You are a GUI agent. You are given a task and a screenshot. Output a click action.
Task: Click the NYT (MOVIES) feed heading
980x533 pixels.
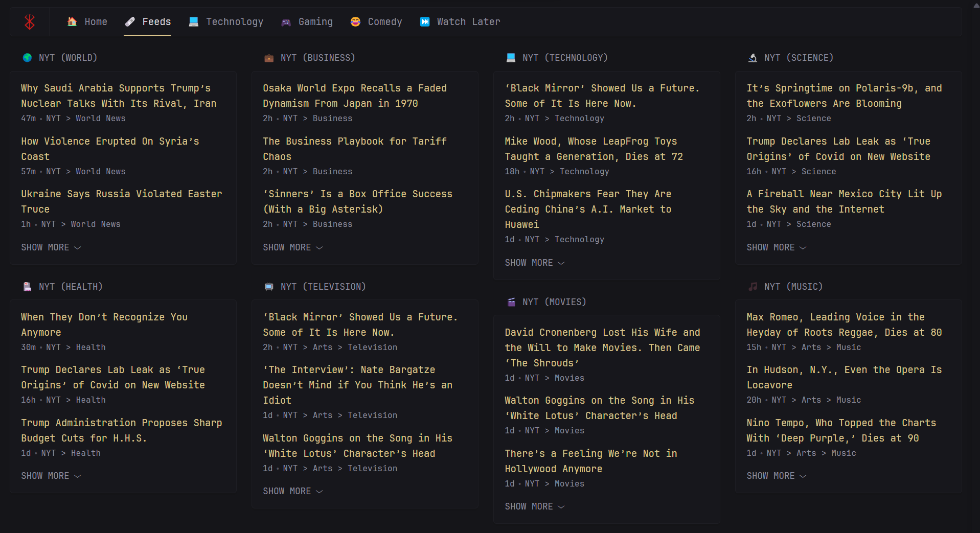click(x=554, y=302)
